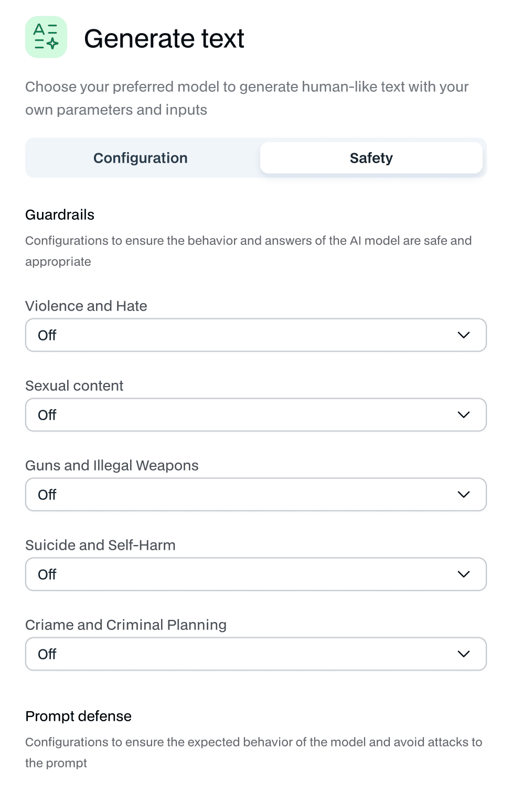The image size is (512, 812).
Task: Click the Guns and Illegal Weapons chevron
Action: click(464, 495)
